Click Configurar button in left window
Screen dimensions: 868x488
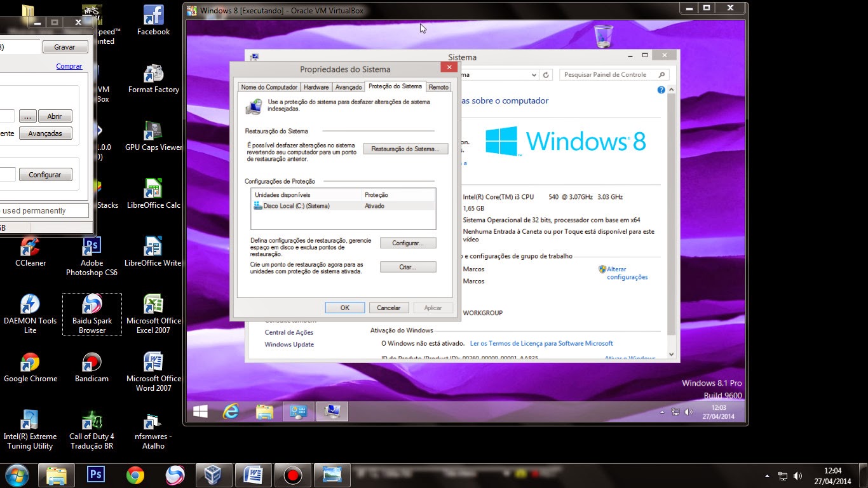pyautogui.click(x=45, y=175)
